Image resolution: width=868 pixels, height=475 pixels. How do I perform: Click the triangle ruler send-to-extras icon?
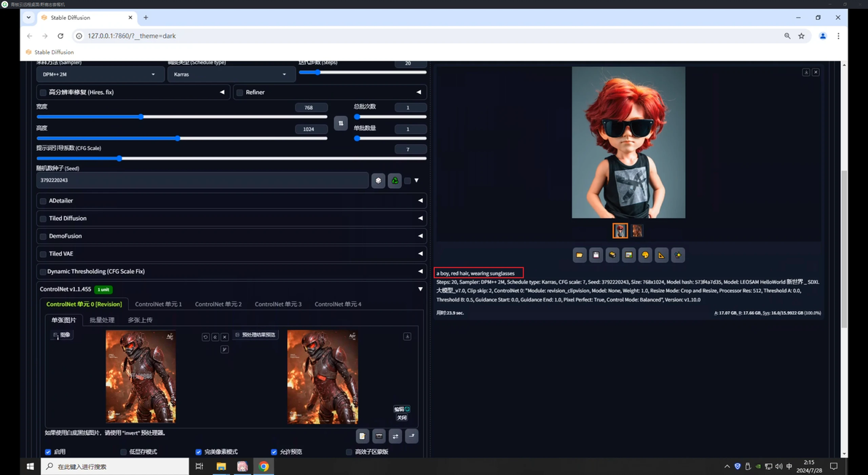pyautogui.click(x=661, y=255)
